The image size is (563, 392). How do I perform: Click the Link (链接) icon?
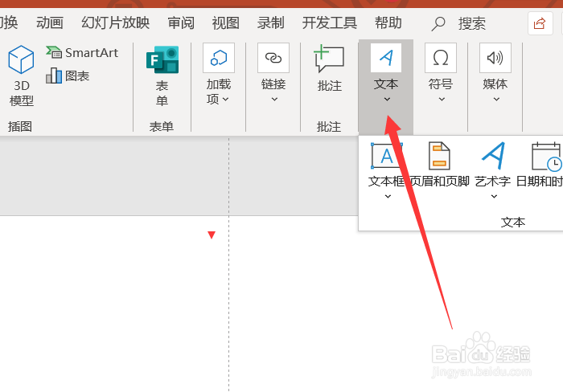pyautogui.click(x=273, y=58)
